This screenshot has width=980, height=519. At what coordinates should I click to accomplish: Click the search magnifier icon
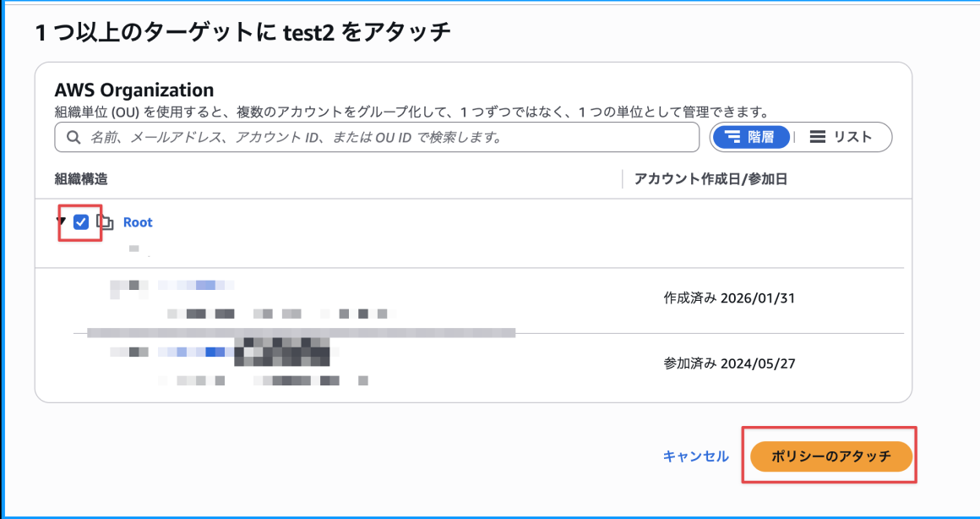coord(72,137)
